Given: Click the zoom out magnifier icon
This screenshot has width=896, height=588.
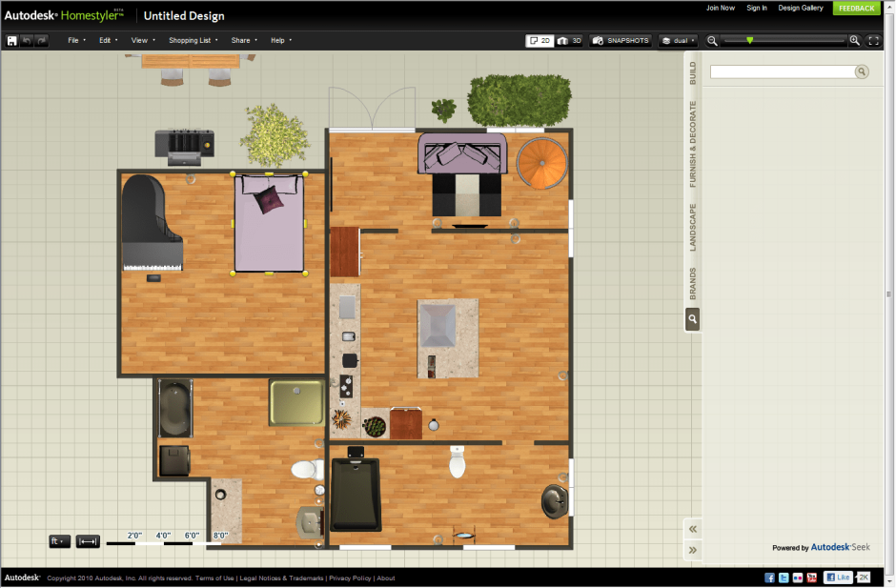Looking at the screenshot, I should click(712, 41).
